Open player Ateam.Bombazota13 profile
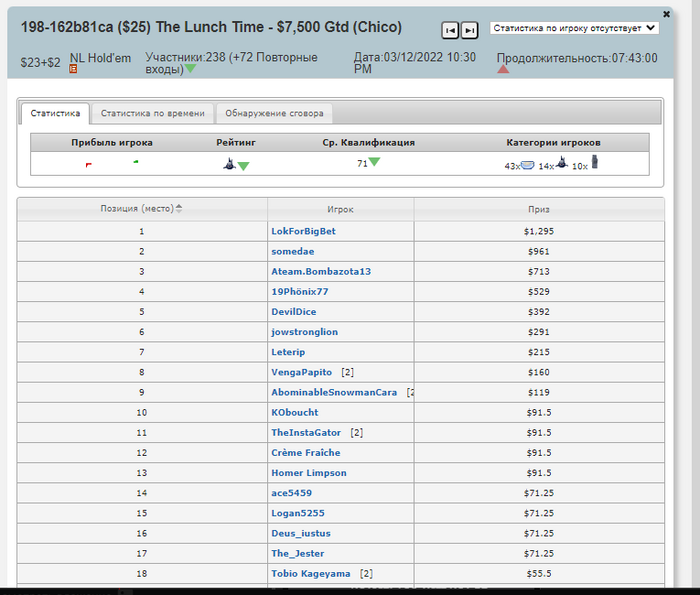The height and width of the screenshot is (595, 700). [321, 271]
